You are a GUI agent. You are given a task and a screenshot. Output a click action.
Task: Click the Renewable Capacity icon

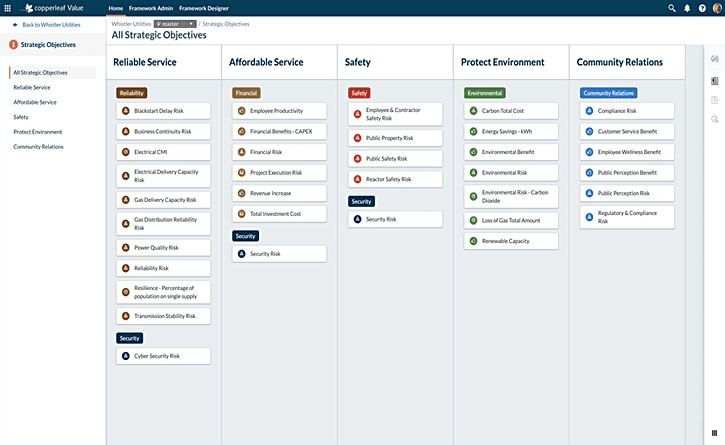coord(473,241)
